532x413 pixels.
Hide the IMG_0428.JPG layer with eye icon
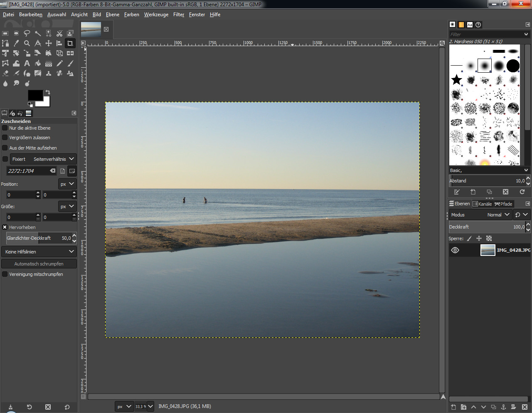coord(455,250)
